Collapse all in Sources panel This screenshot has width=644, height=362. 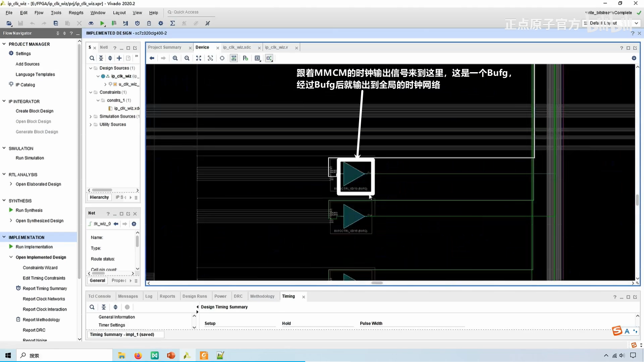101,58
